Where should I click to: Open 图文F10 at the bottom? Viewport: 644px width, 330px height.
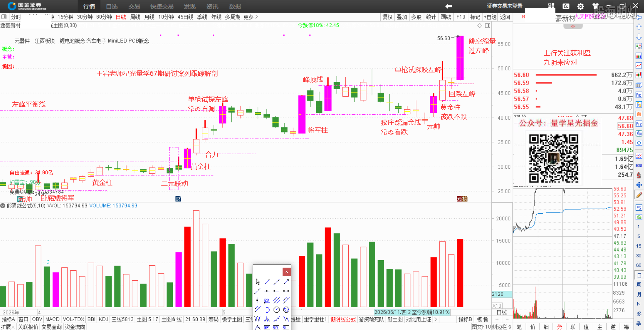point(481,327)
